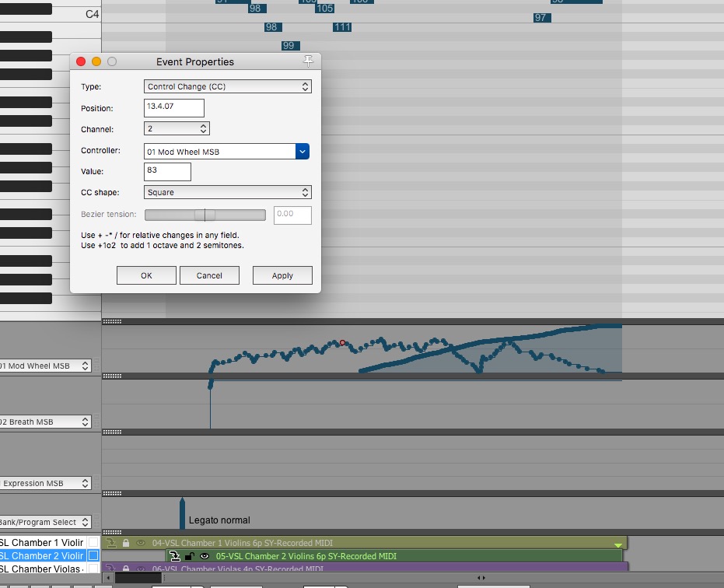Viewport: 724px width, 588px height.
Task: Click the Bezier tension slider
Action: [205, 215]
